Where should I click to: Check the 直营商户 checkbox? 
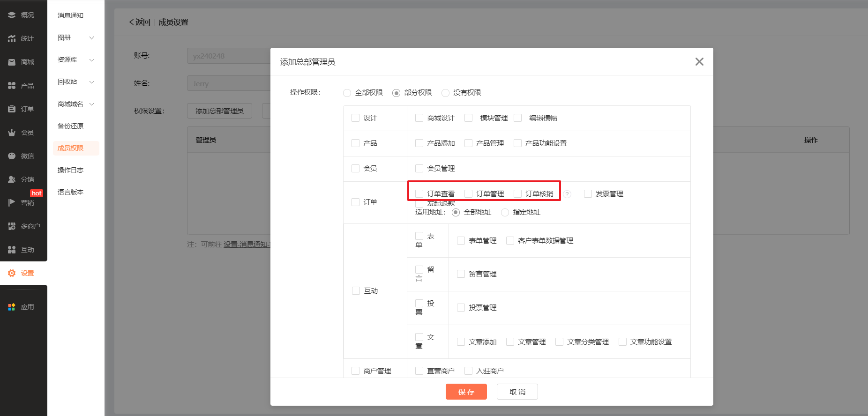[419, 371]
